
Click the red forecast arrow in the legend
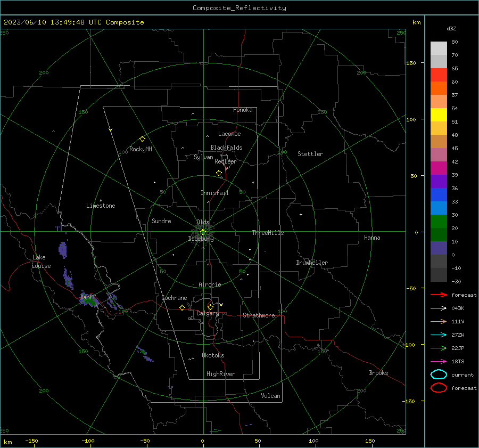[x=439, y=295]
